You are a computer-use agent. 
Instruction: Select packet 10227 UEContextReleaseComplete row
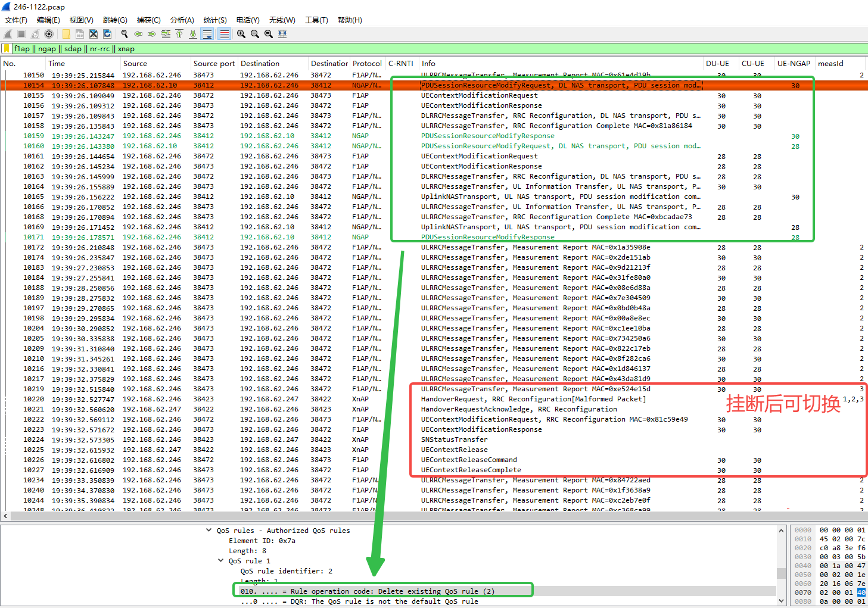pos(434,470)
